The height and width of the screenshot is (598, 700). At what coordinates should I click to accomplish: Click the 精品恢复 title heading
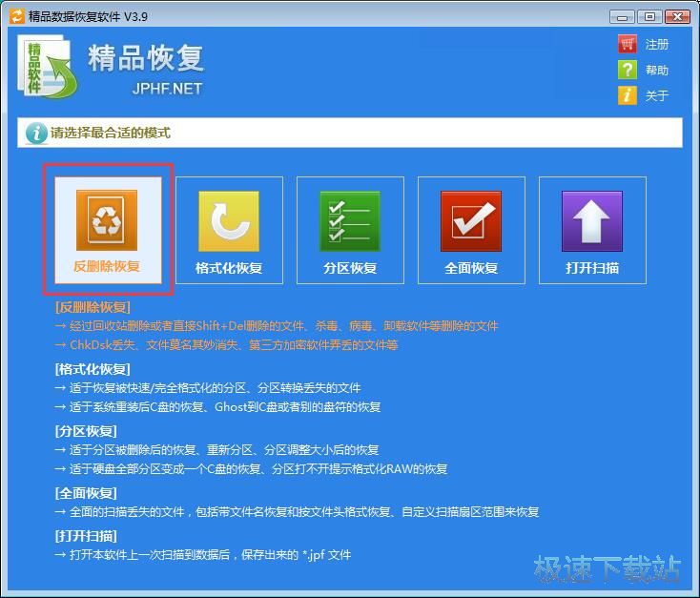click(x=146, y=58)
